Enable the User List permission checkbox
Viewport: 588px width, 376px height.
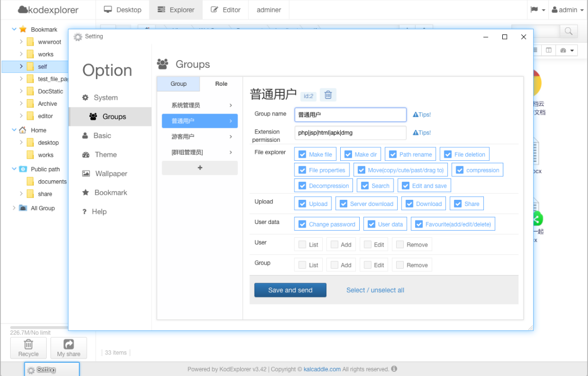pos(302,245)
